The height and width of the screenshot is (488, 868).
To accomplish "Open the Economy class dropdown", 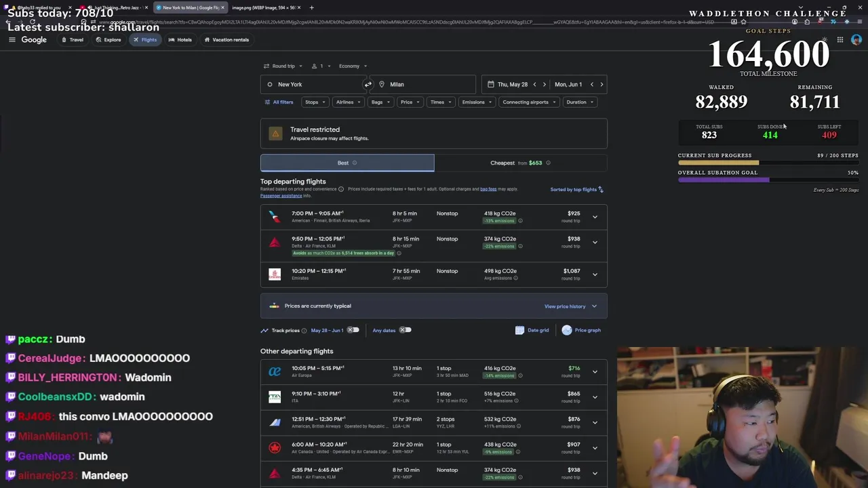I will click(x=353, y=66).
